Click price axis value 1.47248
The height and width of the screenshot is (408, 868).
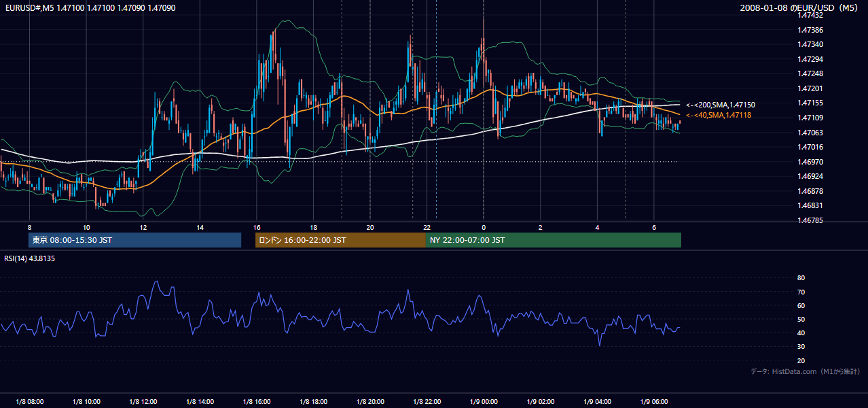(x=810, y=73)
